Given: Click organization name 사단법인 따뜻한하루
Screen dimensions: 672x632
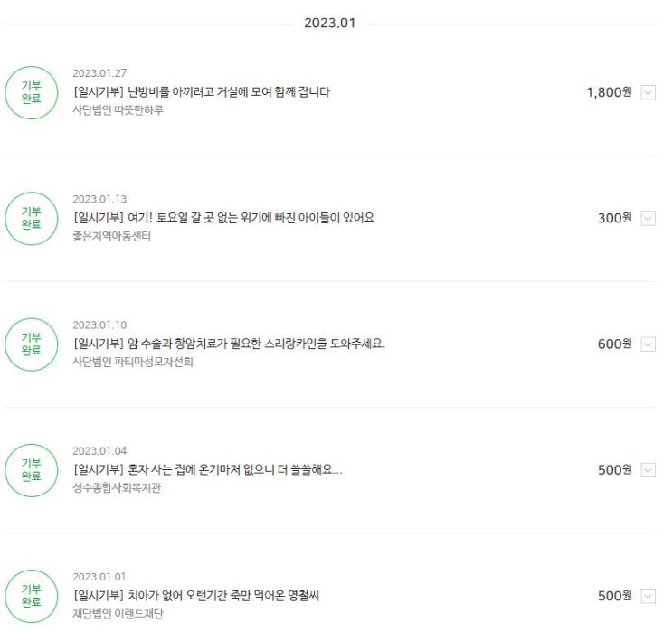Looking at the screenshot, I should 118,110.
